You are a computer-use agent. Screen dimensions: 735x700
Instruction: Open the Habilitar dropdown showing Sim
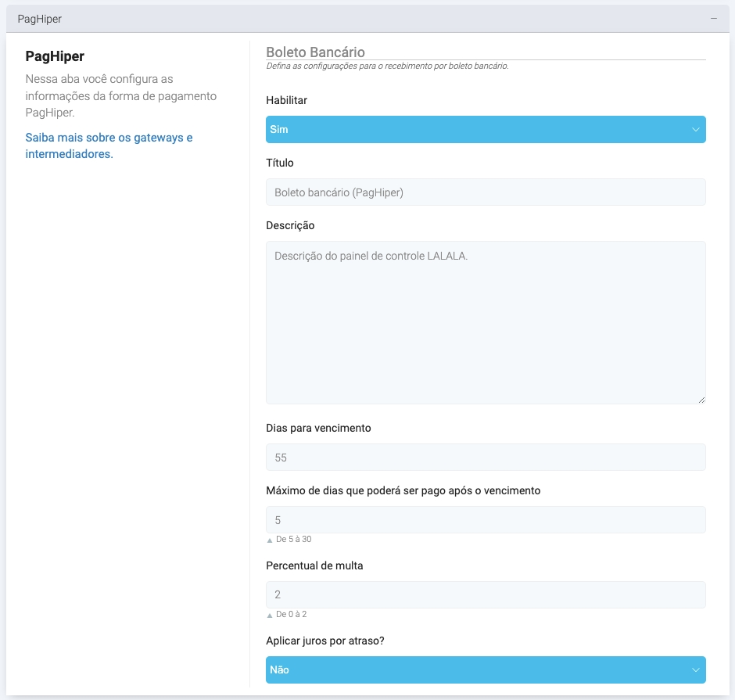[486, 130]
